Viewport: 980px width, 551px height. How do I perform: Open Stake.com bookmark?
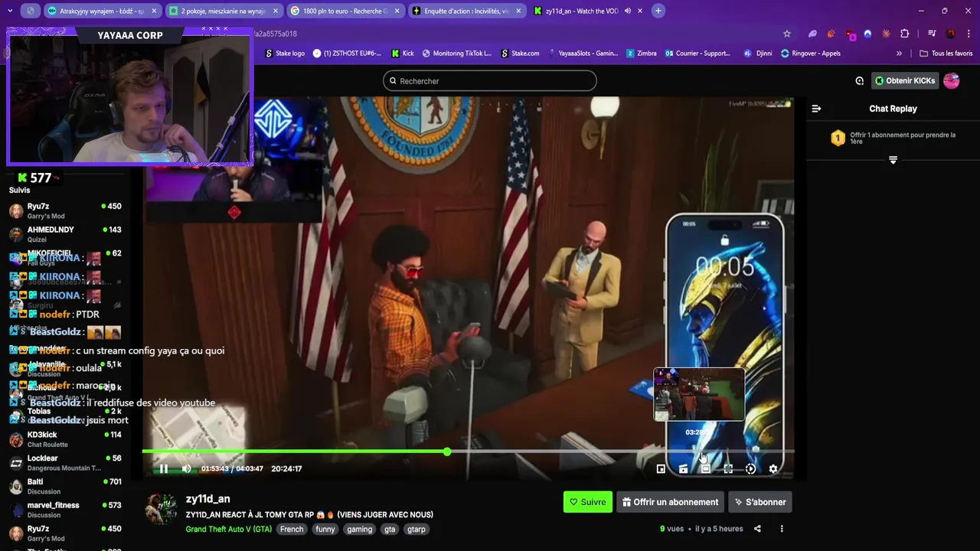(521, 54)
